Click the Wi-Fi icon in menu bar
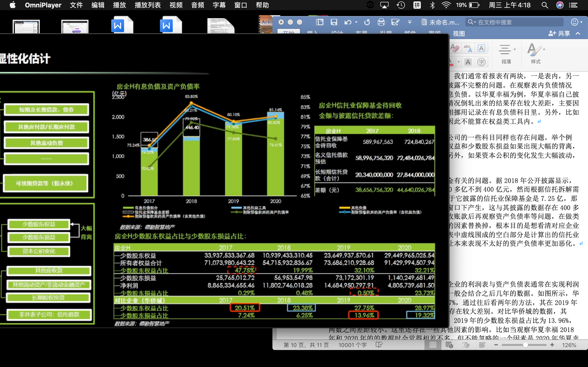The width and height of the screenshot is (588, 367). coord(446,5)
